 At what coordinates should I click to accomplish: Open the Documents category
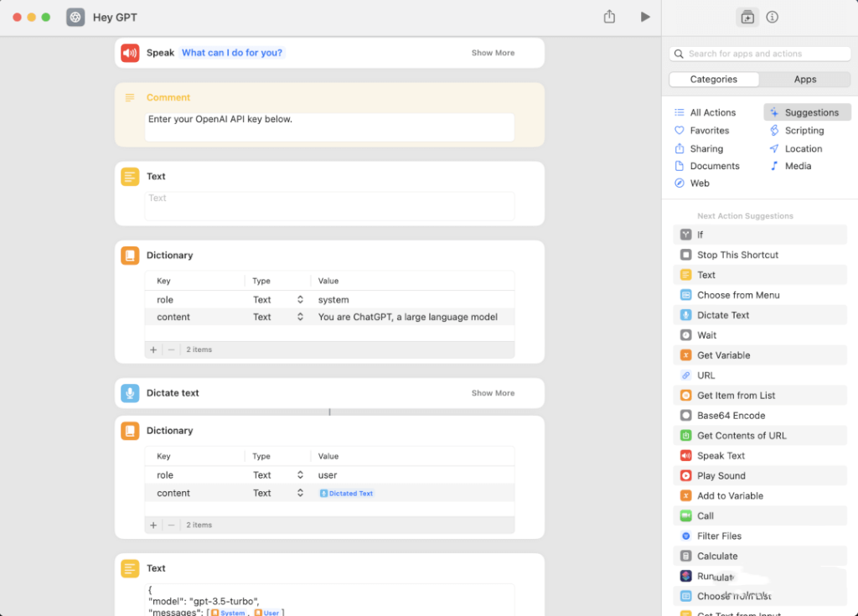pos(707,166)
